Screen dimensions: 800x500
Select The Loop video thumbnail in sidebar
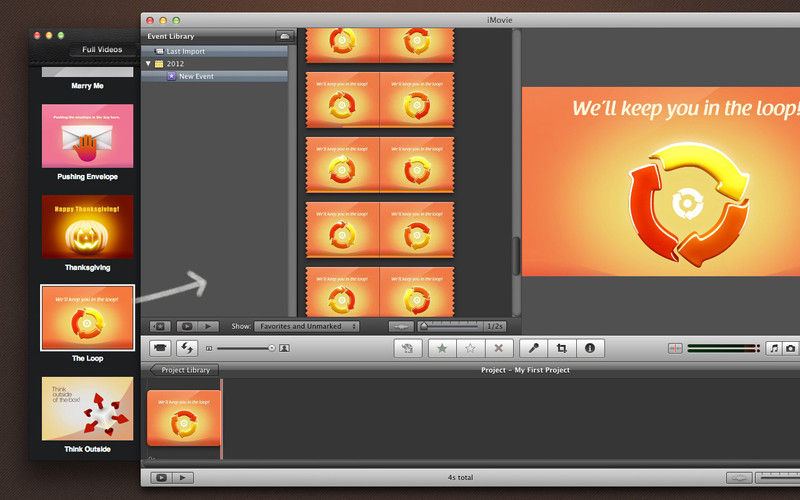87,317
